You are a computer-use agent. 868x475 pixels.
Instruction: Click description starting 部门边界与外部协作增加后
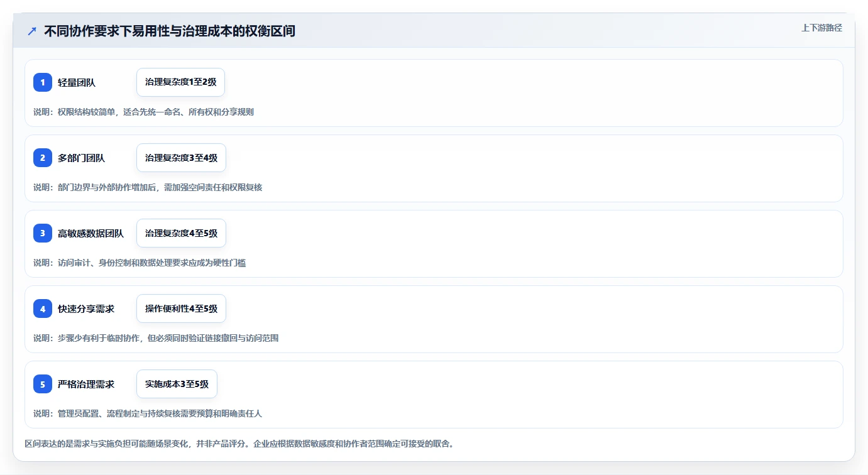[x=148, y=187]
